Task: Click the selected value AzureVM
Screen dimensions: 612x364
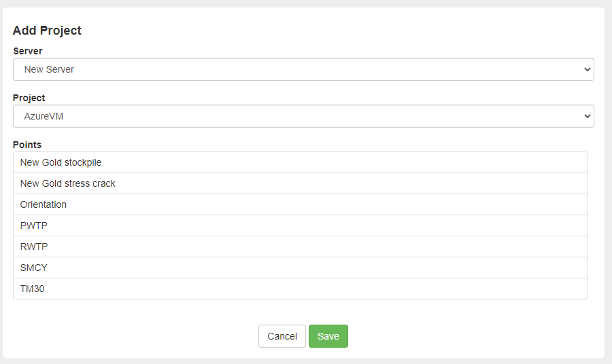Action: coord(44,116)
